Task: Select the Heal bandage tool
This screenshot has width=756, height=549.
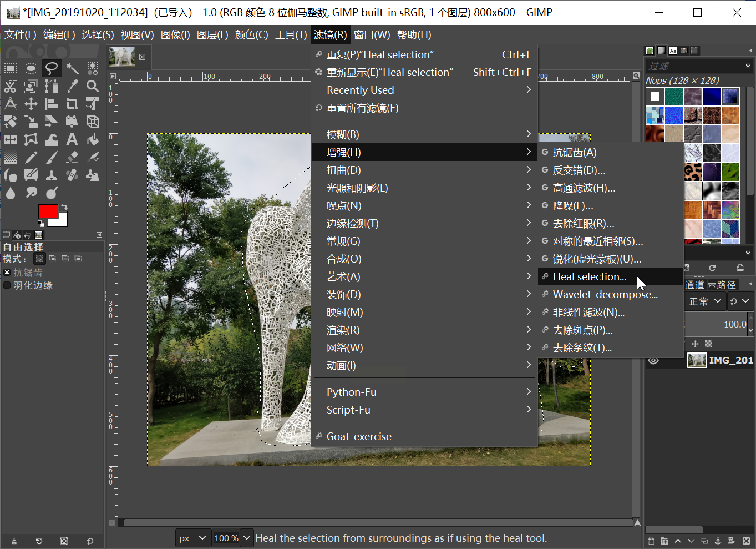Action: (72, 175)
